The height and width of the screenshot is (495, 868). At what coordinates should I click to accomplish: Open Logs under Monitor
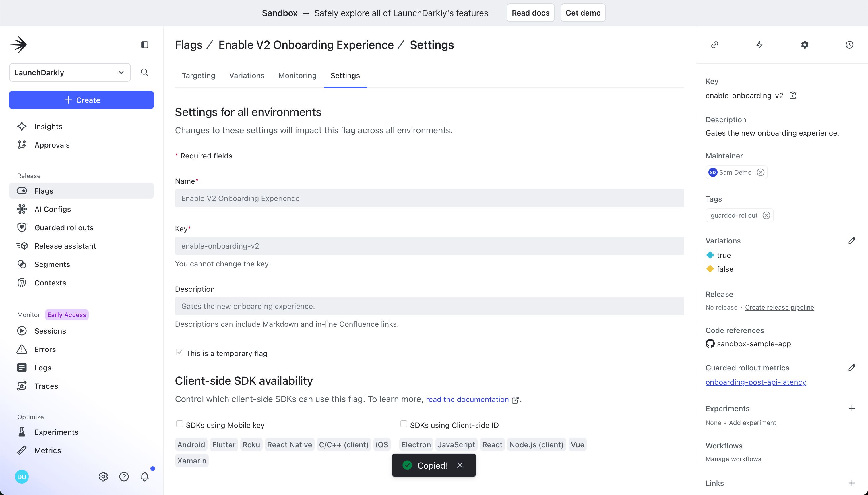click(82, 368)
